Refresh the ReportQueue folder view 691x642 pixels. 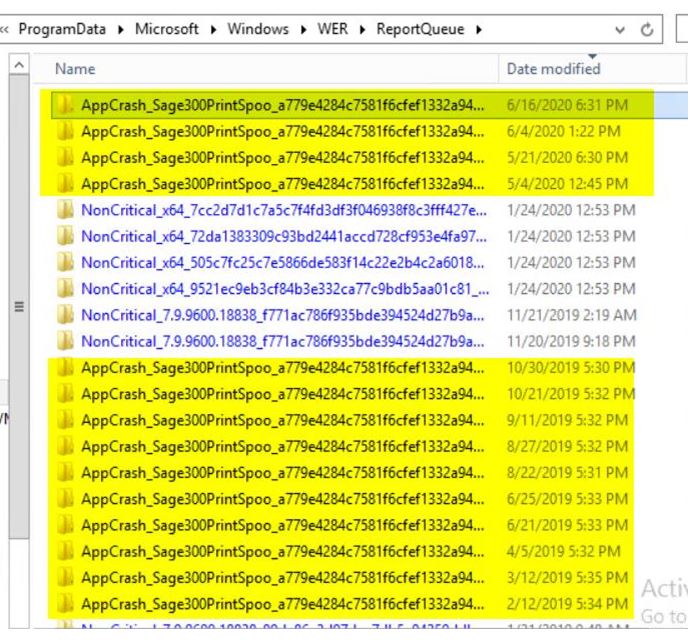[x=646, y=30]
